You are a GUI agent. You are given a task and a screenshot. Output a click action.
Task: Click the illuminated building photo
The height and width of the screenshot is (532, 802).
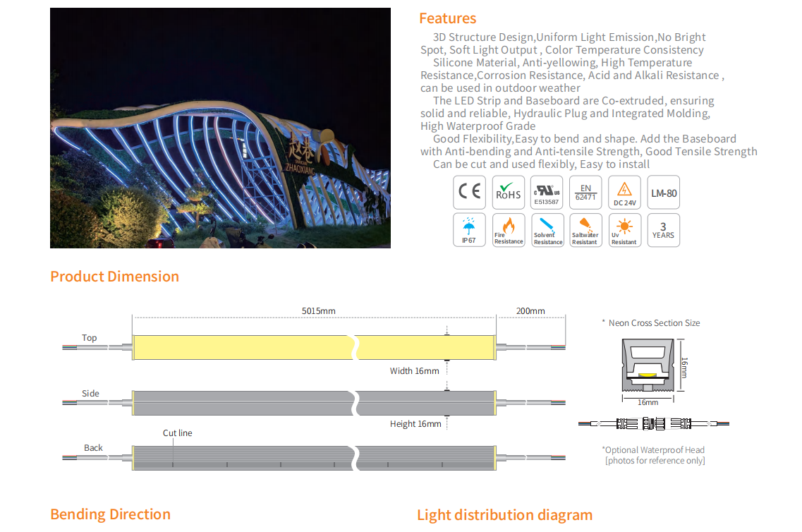click(x=220, y=128)
